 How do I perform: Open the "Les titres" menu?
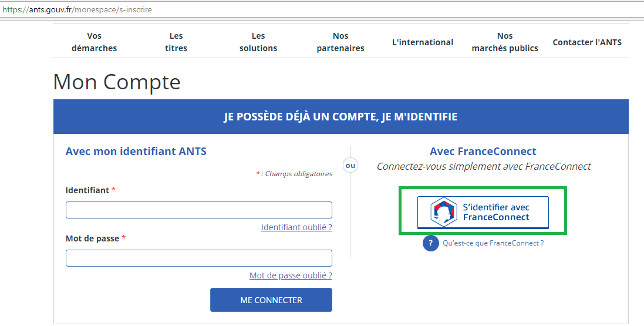176,42
